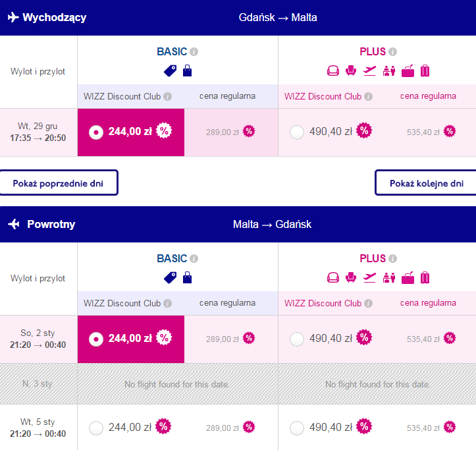Select the Wt, 5 sty BASIC 244,00 zł radio
Image resolution: width=476 pixels, height=450 pixels.
[x=96, y=428]
